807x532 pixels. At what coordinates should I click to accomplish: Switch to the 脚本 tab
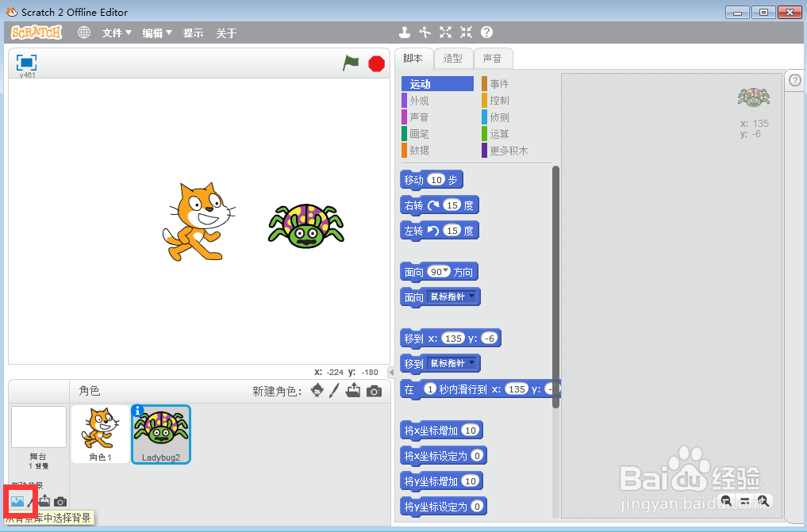coord(413,59)
